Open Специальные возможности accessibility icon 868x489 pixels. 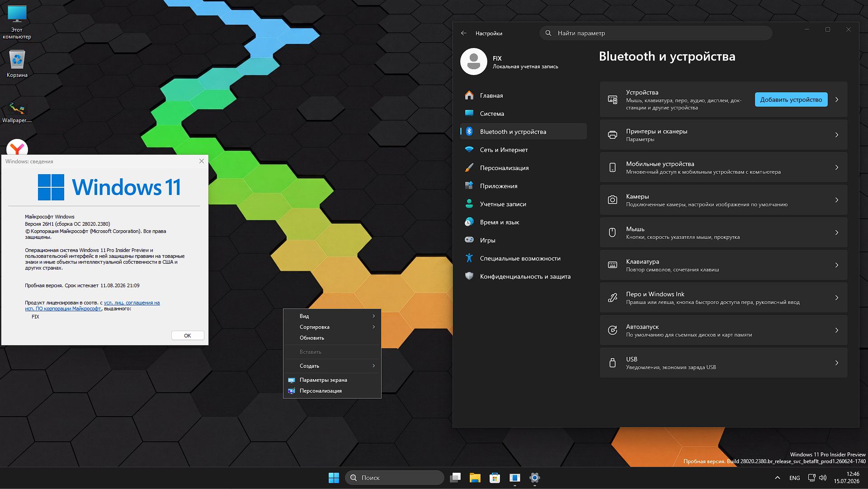pos(469,258)
